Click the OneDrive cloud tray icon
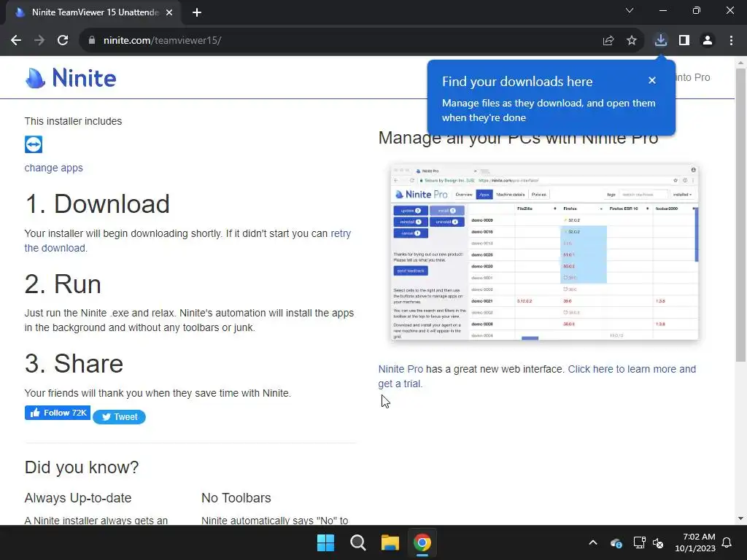 pos(616,542)
